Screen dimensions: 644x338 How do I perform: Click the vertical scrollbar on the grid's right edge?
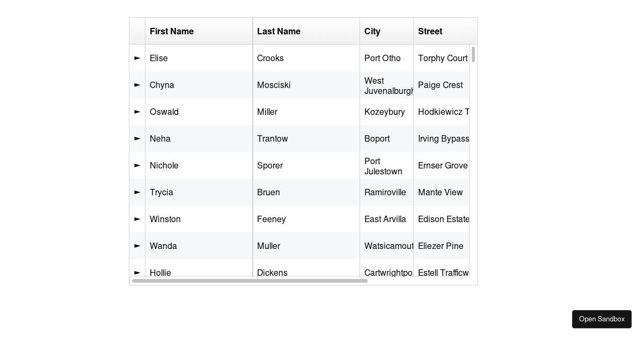pos(473,56)
